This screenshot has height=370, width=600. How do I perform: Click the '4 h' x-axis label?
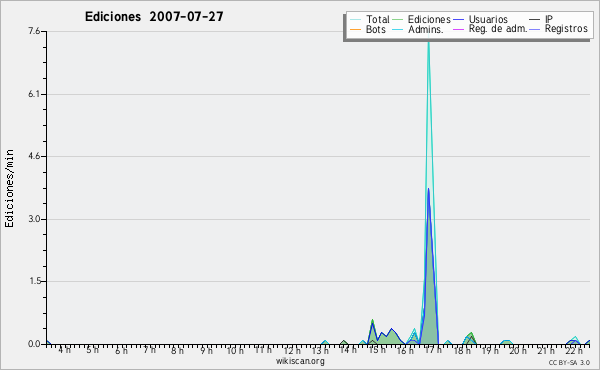64,350
